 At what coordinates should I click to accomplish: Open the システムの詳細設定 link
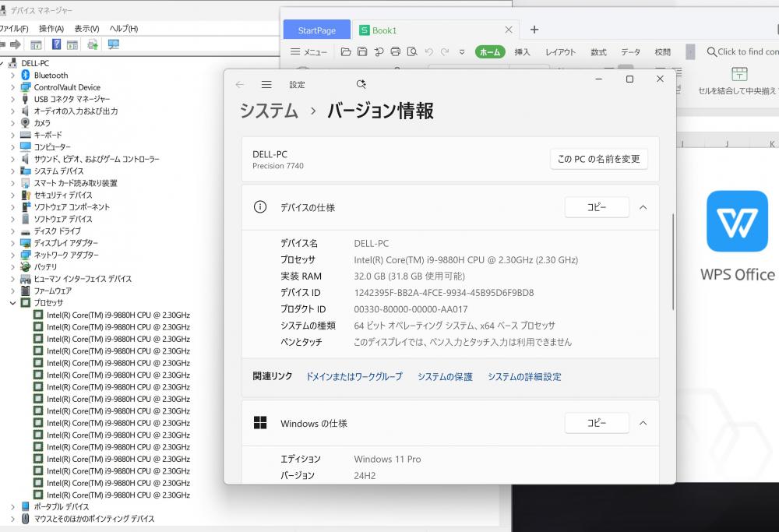tap(524, 376)
